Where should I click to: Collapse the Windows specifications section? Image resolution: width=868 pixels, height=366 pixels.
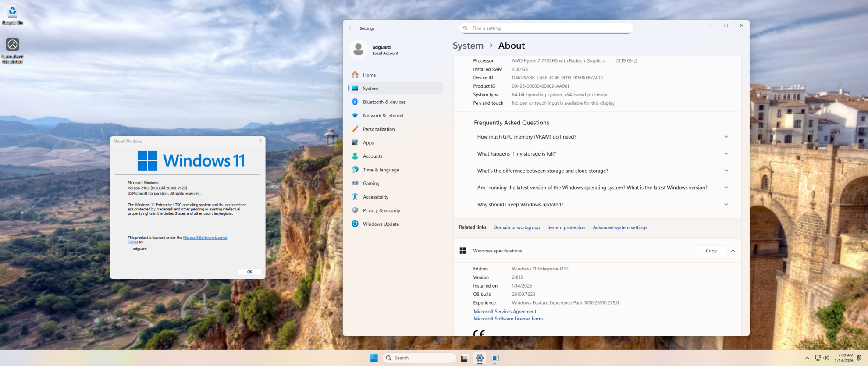(733, 251)
